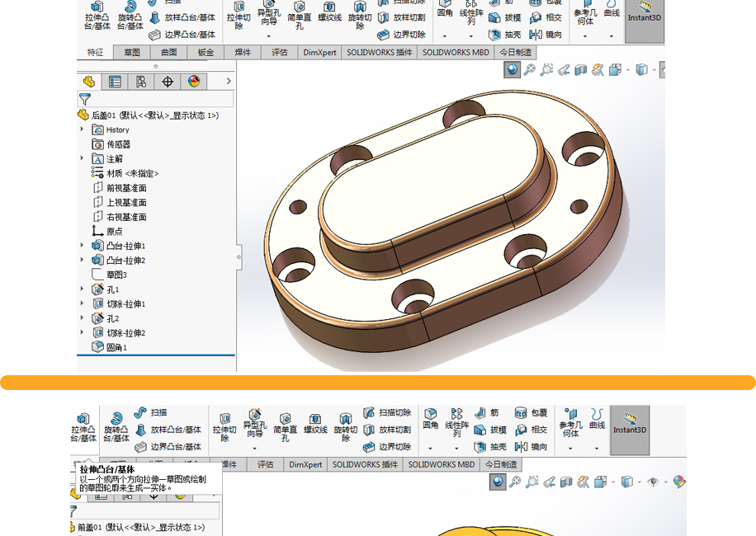Switch to the 钣金 tab

tap(206, 53)
